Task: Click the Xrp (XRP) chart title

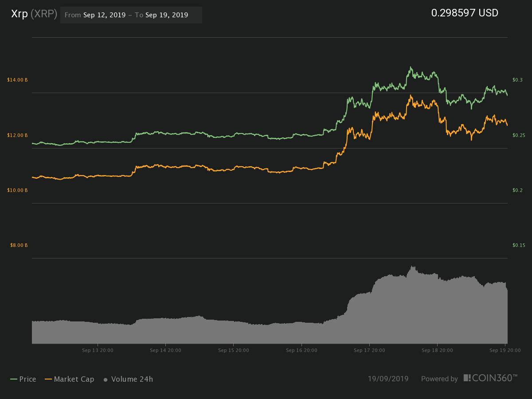Action: 34,14
